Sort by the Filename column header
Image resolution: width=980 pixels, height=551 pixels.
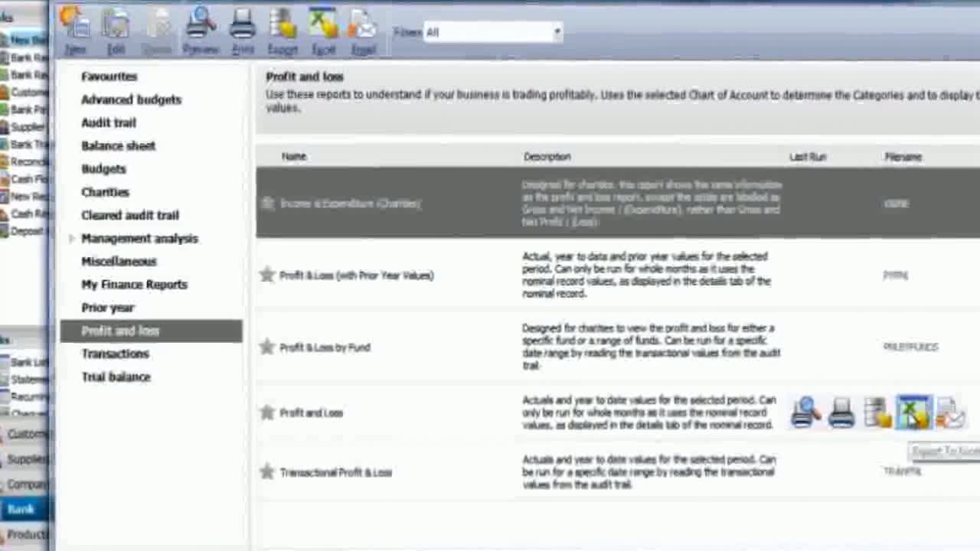(x=903, y=156)
